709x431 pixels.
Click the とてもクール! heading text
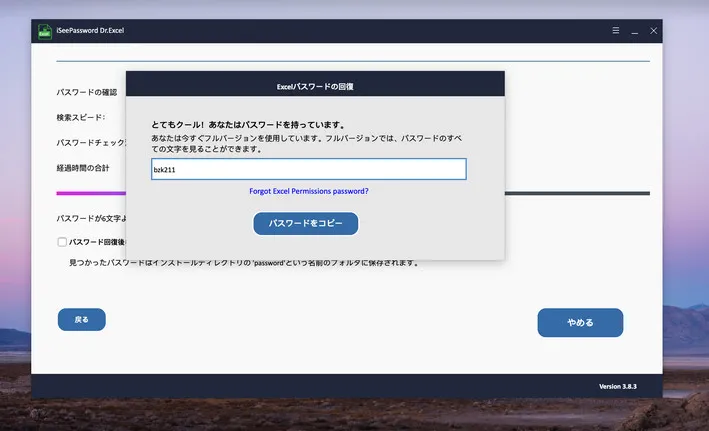pyautogui.click(x=248, y=125)
